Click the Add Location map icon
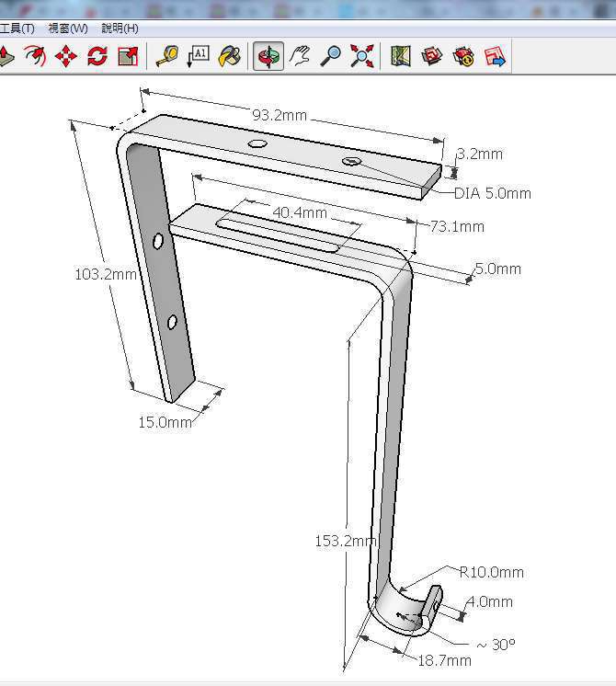The height and width of the screenshot is (686, 616). point(400,56)
